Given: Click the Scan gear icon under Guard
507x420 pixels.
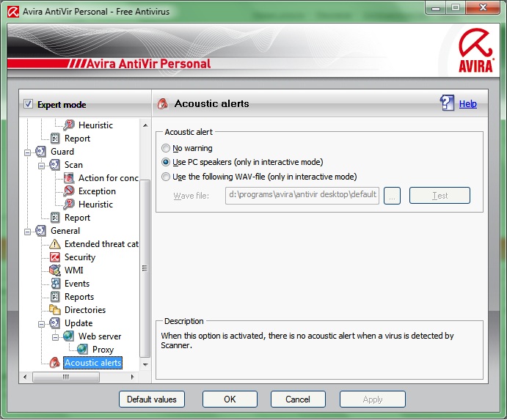Looking at the screenshot, I should tap(54, 164).
